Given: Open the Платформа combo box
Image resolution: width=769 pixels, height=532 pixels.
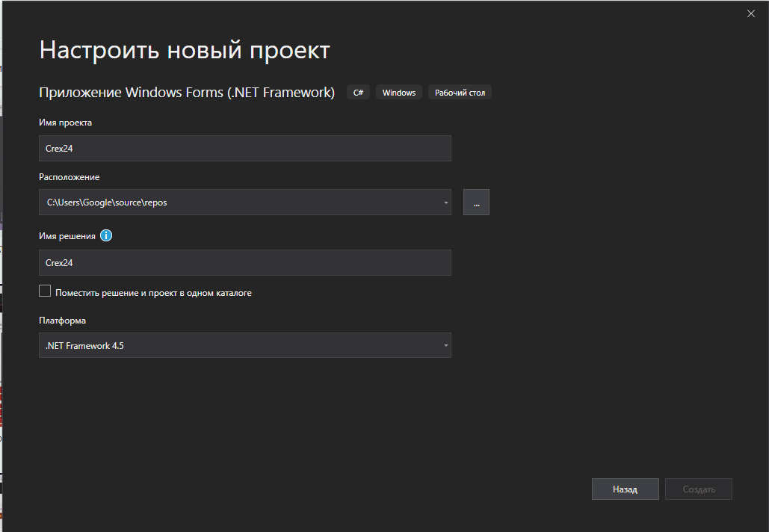Looking at the screenshot, I should 245,345.
